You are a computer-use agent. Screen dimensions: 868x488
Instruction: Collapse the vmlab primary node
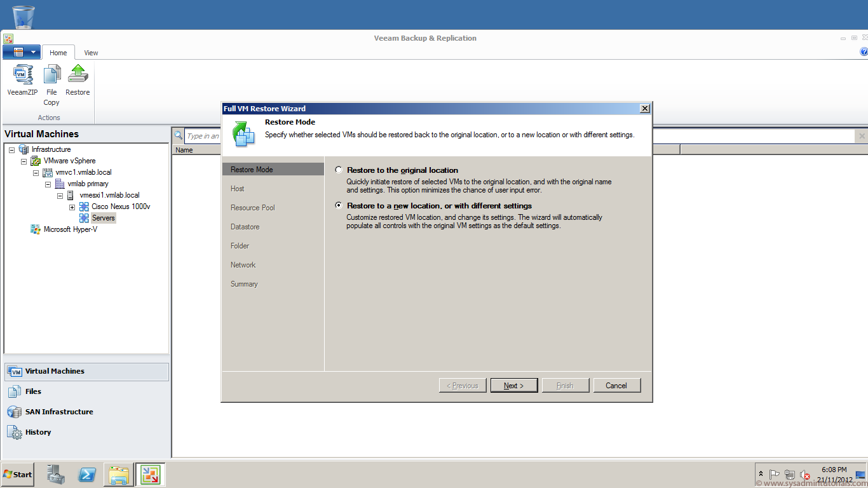(x=48, y=184)
